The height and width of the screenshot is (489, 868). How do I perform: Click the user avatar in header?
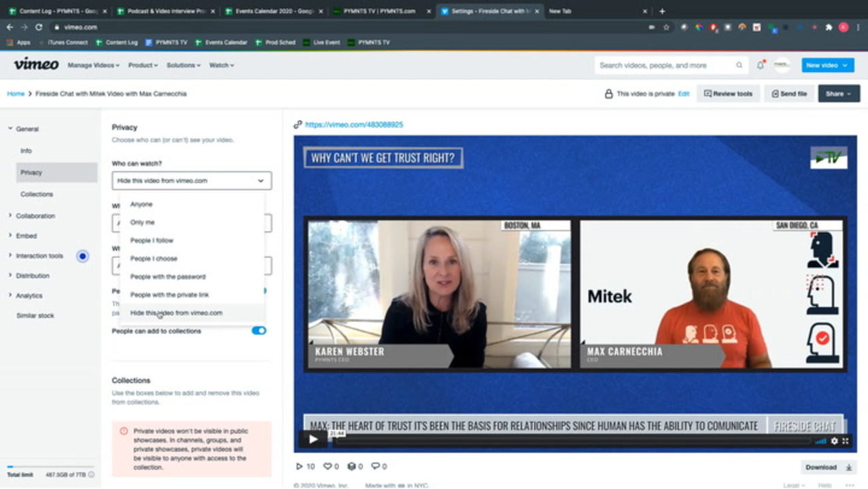click(x=782, y=65)
